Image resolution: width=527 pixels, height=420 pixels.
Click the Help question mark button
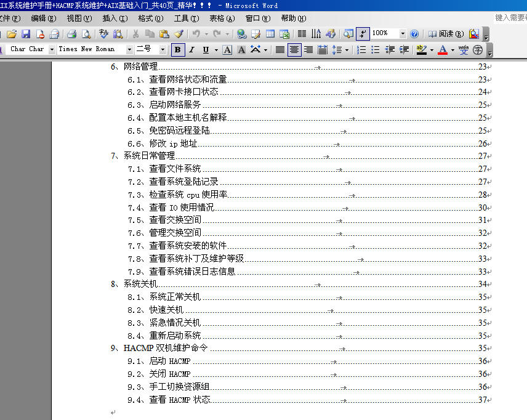point(416,34)
